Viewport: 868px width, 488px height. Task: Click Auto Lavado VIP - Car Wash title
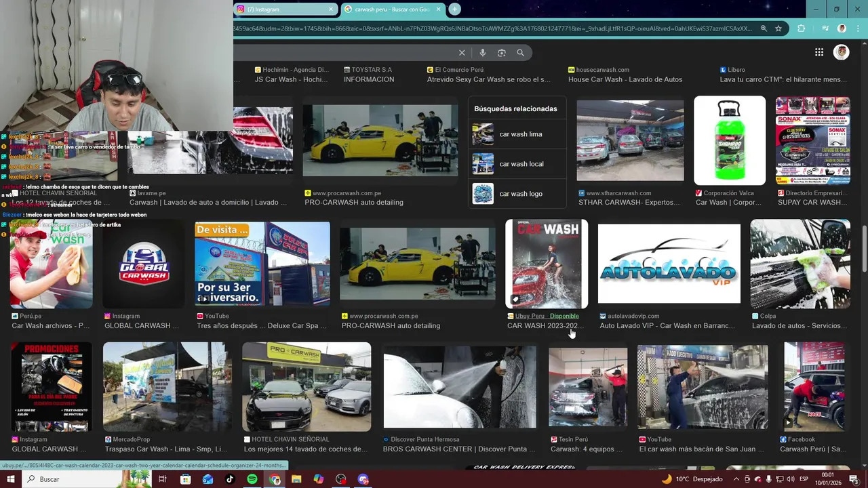(x=667, y=326)
